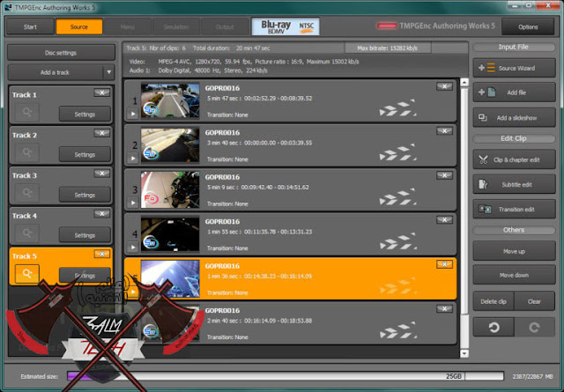
Task: Click transition icon on clip 4
Action: click(x=397, y=241)
